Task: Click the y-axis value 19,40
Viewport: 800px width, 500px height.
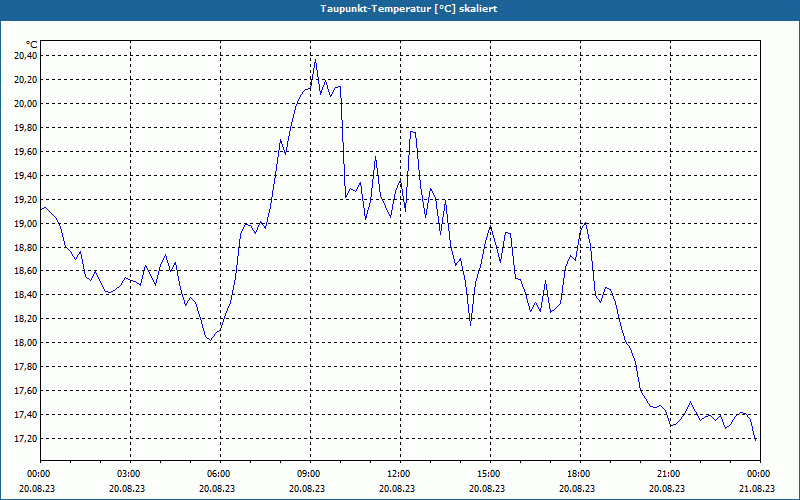Action: coord(25,176)
